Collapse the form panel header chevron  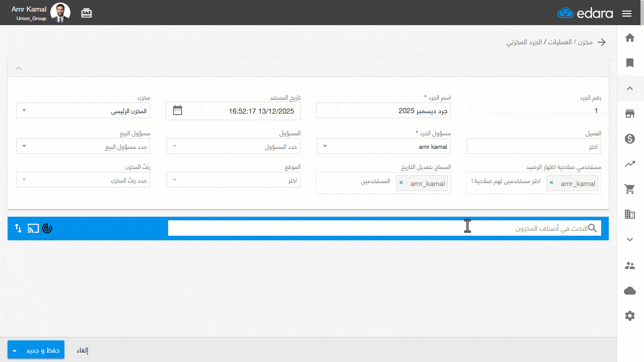pyautogui.click(x=18, y=68)
